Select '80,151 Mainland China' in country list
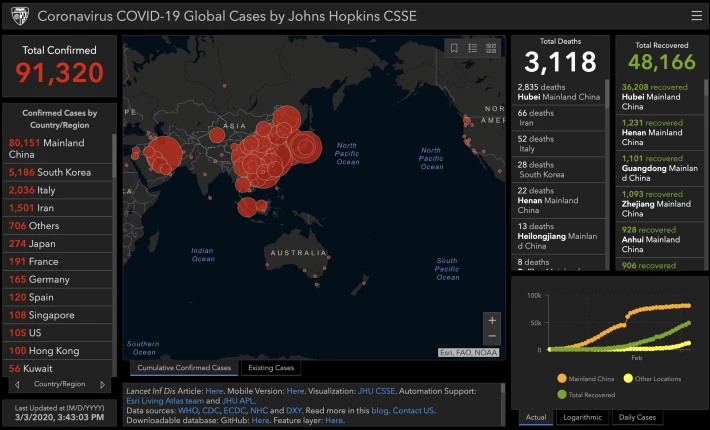The height and width of the screenshot is (430, 710). tap(58, 148)
